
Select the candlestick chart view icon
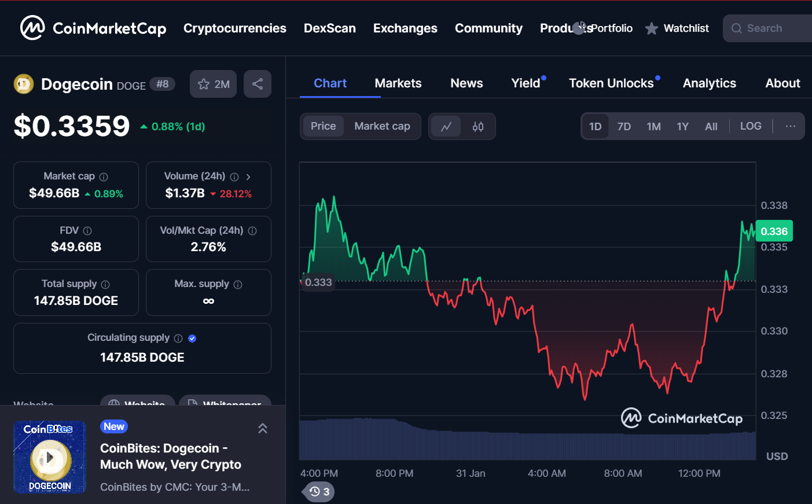coord(478,126)
